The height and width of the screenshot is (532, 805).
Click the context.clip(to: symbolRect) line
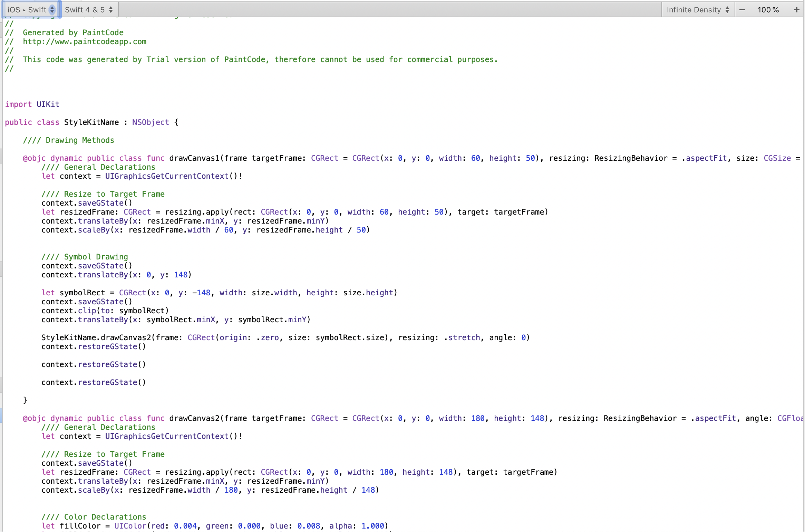pos(105,311)
